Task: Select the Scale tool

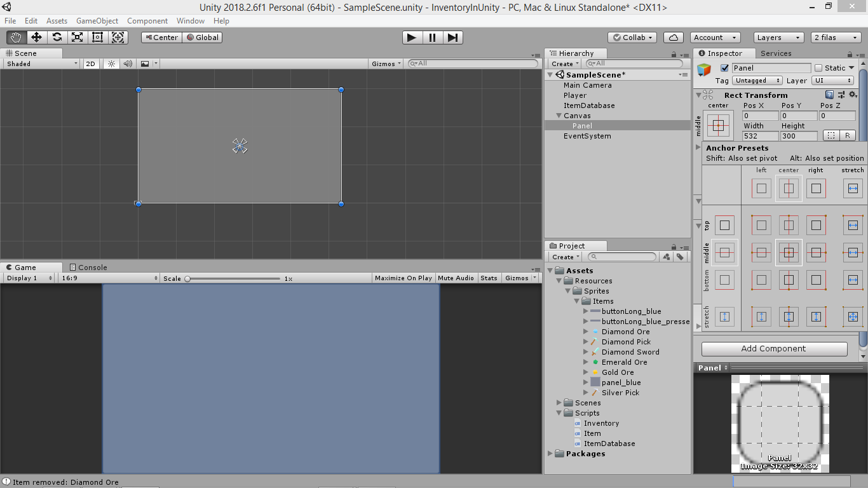Action: (77, 37)
